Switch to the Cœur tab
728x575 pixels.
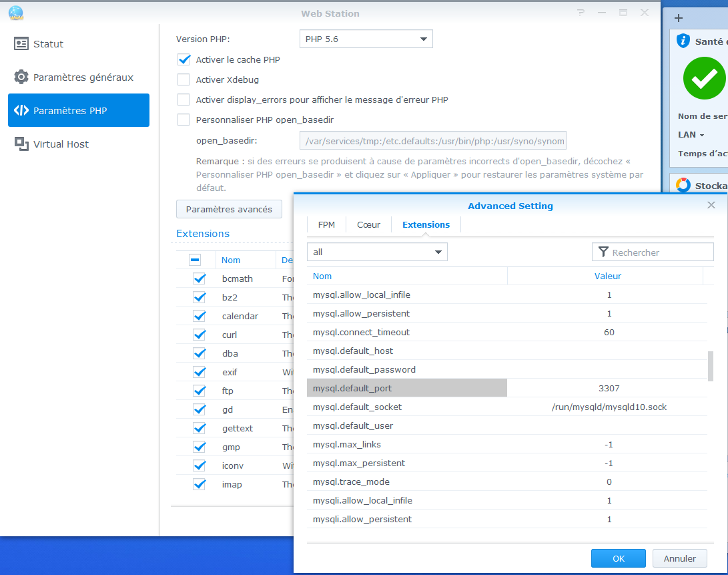pyautogui.click(x=368, y=225)
